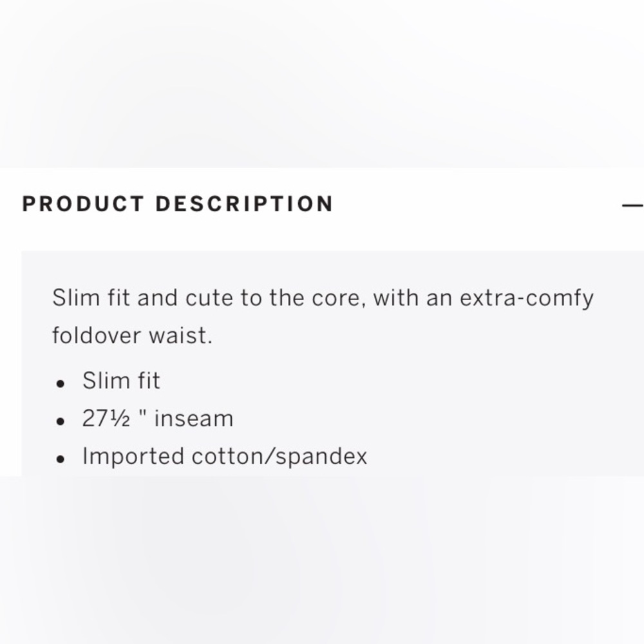Click the 'Imported cotton/spandex' bullet item
The height and width of the screenshot is (644, 644).
pos(225,457)
